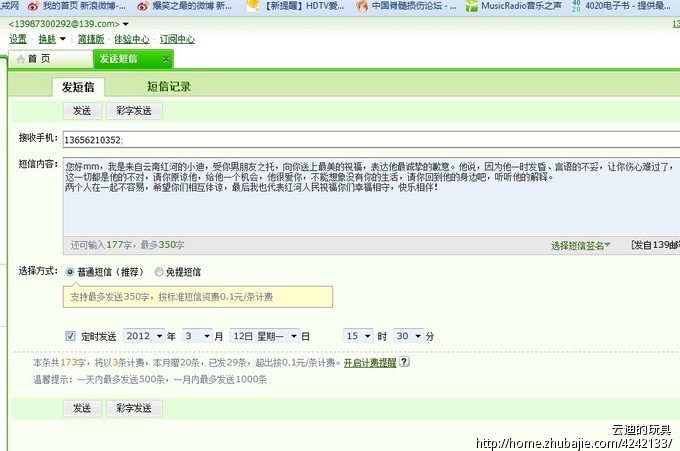
Task: Click the bottom 发送 button
Action: tap(82, 408)
